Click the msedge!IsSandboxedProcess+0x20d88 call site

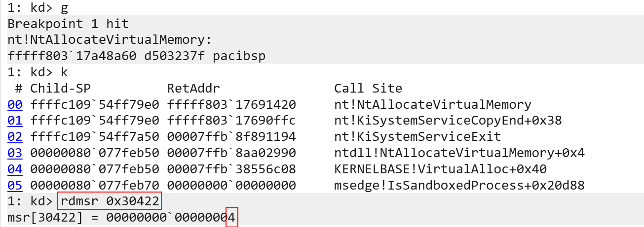click(459, 186)
